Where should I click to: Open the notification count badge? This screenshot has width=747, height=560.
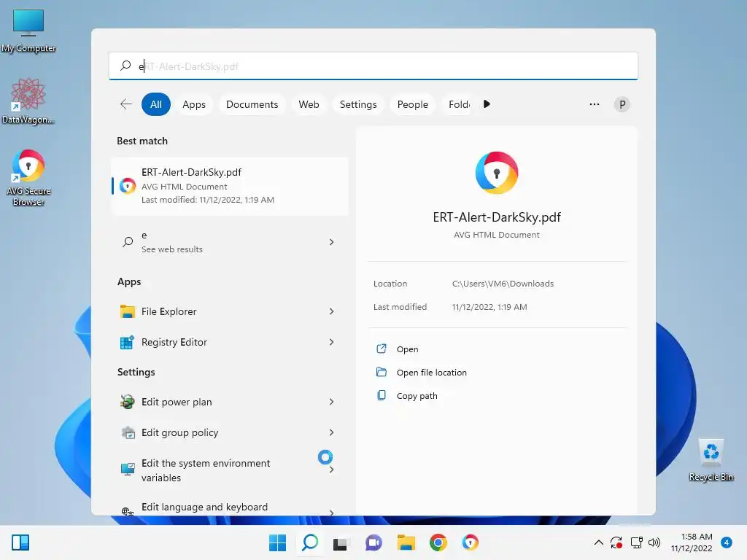pyautogui.click(x=726, y=542)
